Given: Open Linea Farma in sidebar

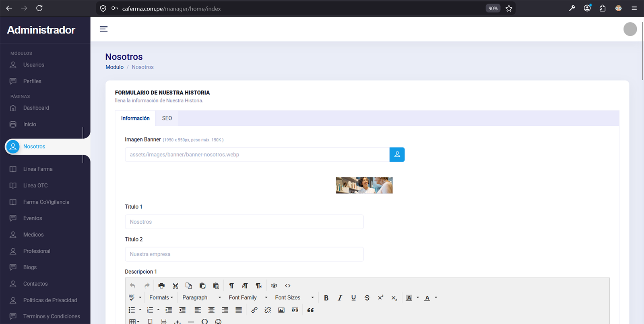Looking at the screenshot, I should click(x=38, y=169).
